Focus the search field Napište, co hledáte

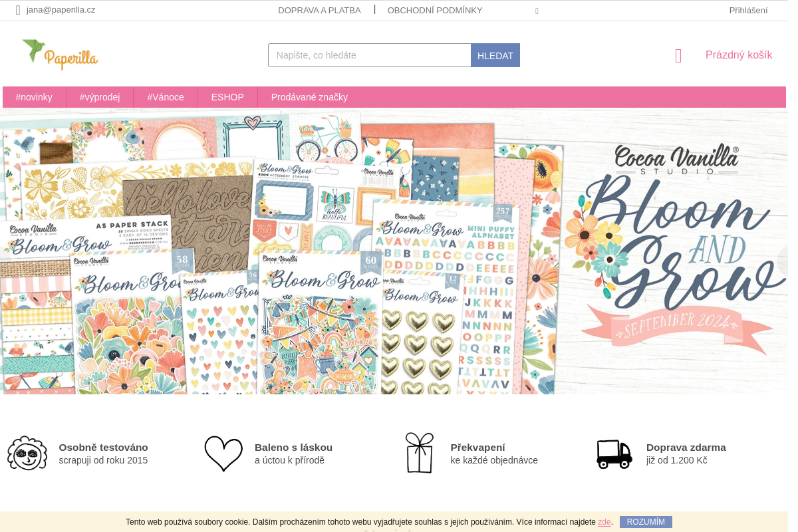click(370, 55)
